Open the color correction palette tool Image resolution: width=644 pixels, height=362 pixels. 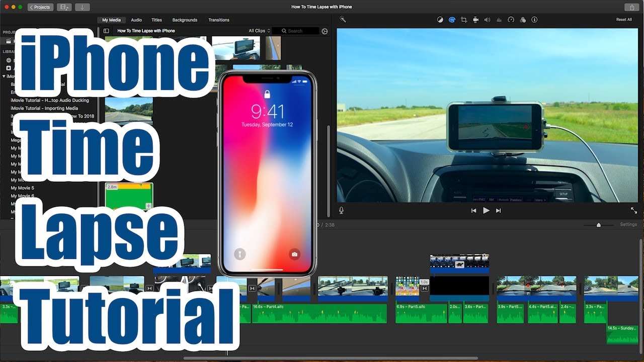click(x=452, y=20)
